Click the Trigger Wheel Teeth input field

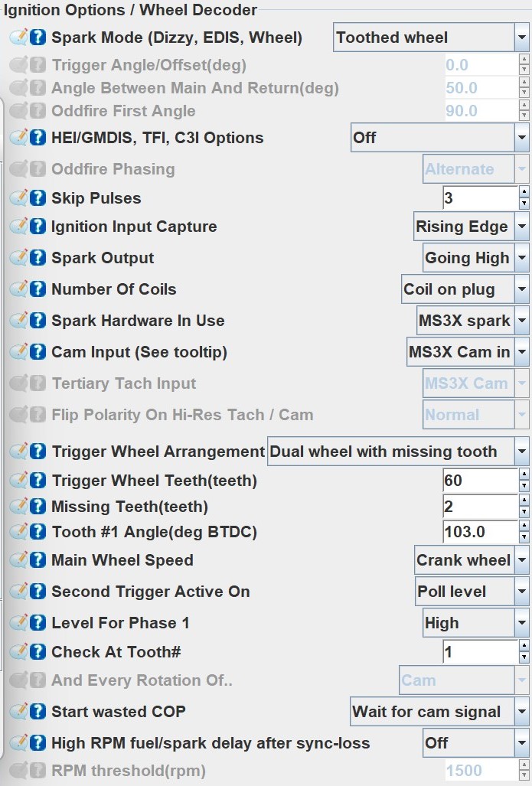pyautogui.click(x=480, y=481)
